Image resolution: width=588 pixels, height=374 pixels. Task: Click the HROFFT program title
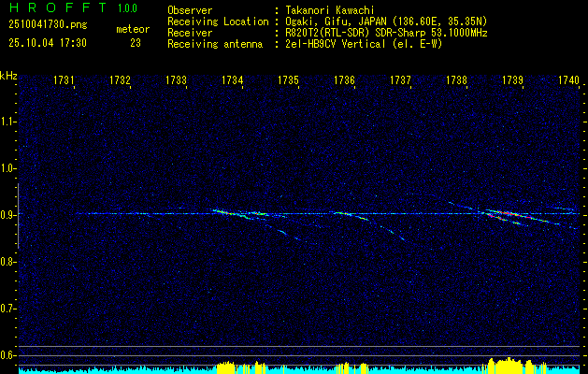click(57, 7)
